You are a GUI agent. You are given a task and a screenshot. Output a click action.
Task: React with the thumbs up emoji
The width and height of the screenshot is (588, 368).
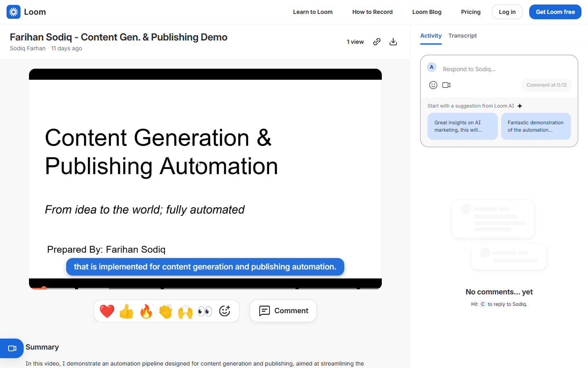(x=127, y=311)
